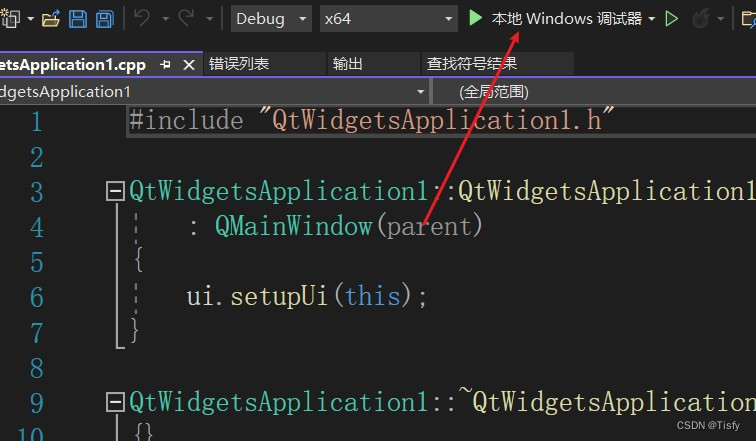756x441 pixels.
Task: Click the Redo arrow icon
Action: point(186,18)
